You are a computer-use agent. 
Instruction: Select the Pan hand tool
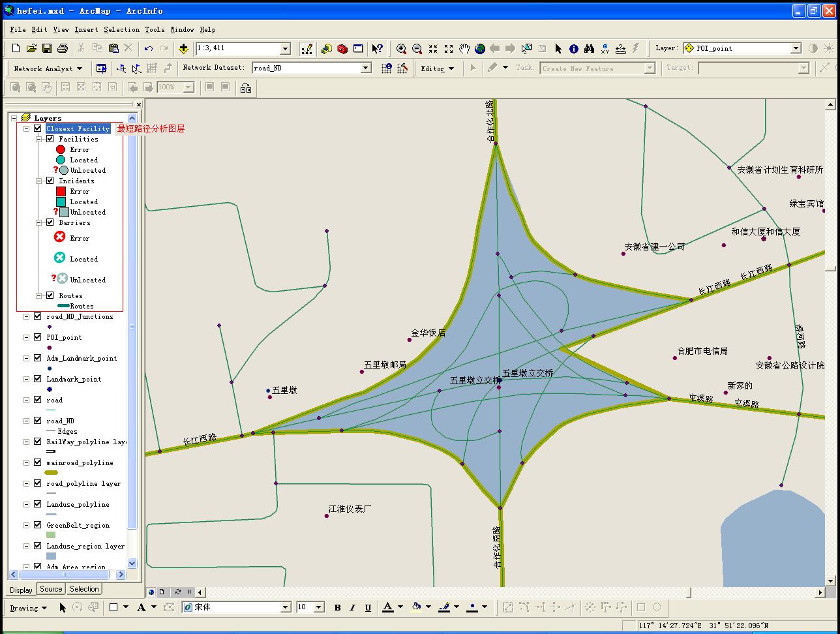(x=464, y=48)
